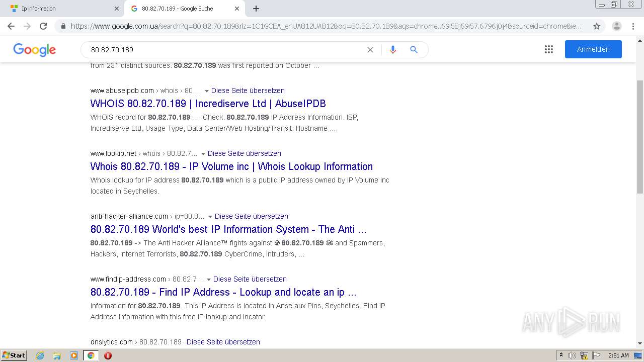Screen dimensions: 644x362
Task: Translate the findip-address result page
Action: click(250, 279)
